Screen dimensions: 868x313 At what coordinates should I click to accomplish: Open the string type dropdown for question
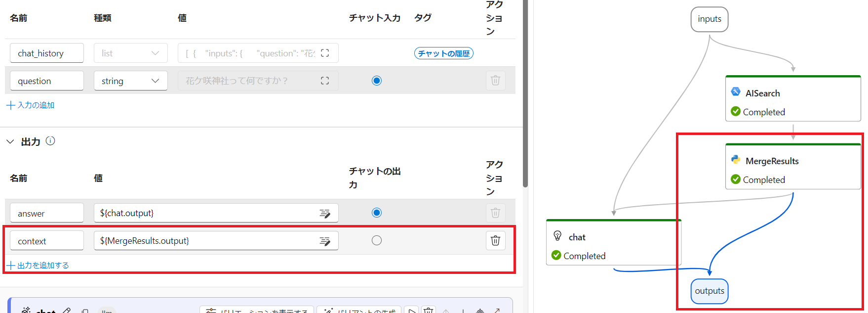[x=131, y=81]
